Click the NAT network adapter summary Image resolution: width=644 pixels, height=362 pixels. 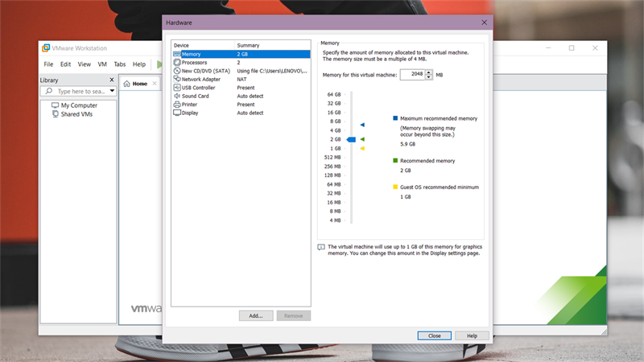[x=242, y=79]
